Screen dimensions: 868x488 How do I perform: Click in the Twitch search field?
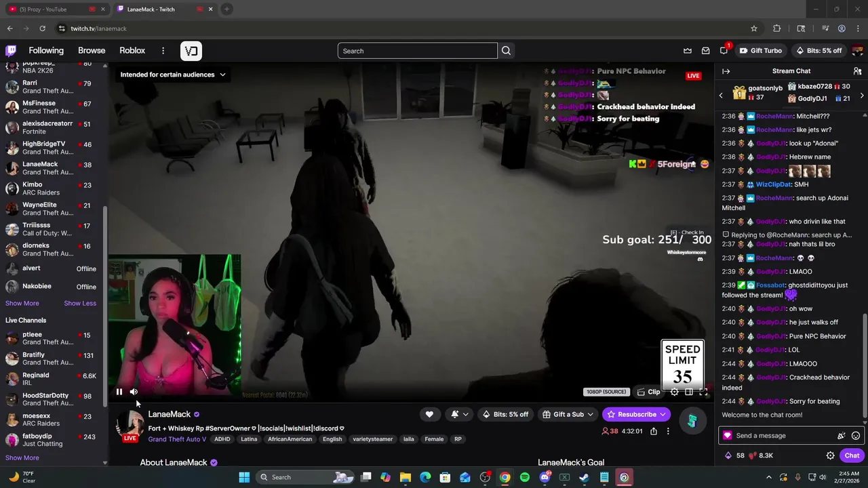[x=418, y=51]
